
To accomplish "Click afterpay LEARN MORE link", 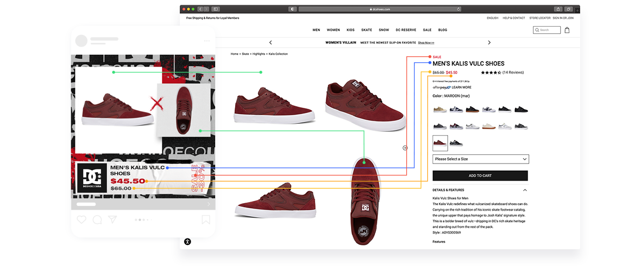I will (462, 87).
